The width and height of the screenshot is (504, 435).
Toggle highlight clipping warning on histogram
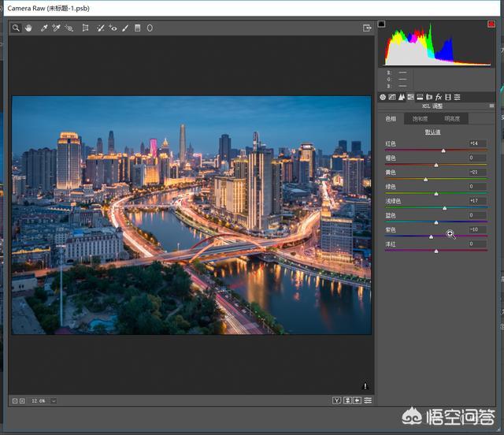coord(491,24)
